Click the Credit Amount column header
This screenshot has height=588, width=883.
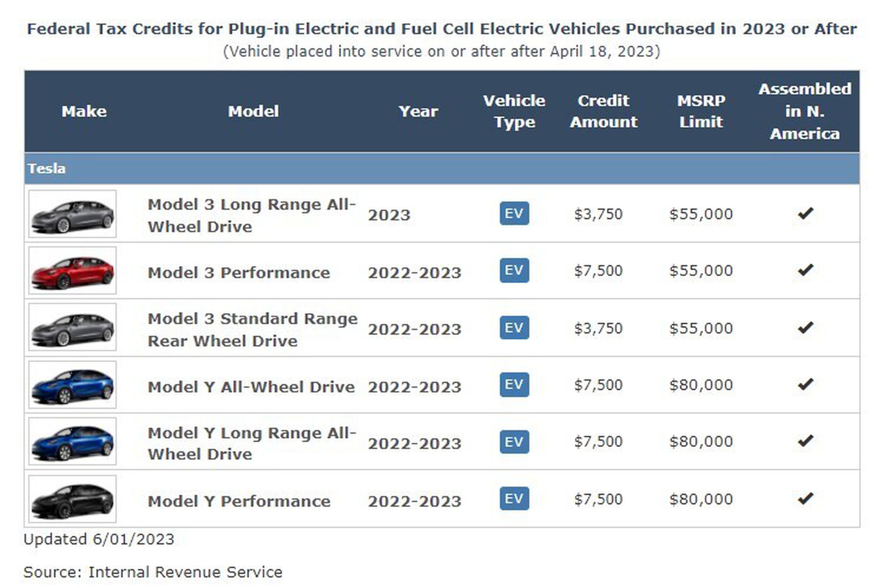[x=603, y=111]
